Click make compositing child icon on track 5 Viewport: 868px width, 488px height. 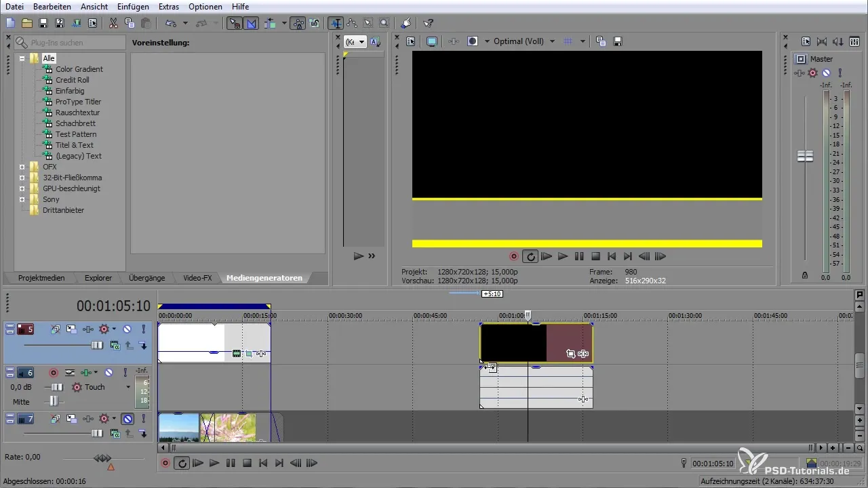[x=143, y=345]
